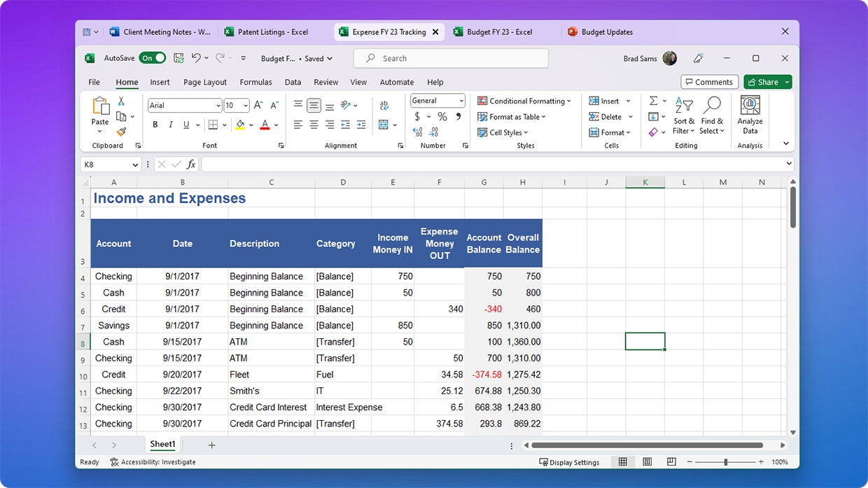Viewport: 868px width, 488px height.
Task: Switch to the Formulas ribbon tab
Action: tap(255, 82)
